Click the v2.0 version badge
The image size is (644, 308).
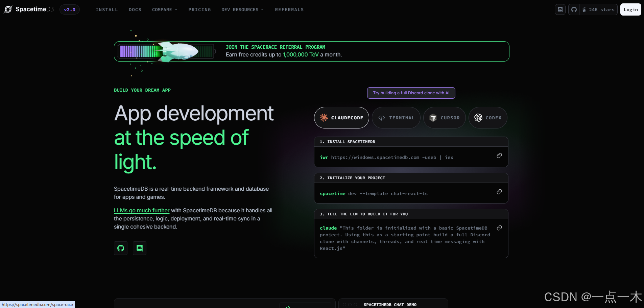70,9
